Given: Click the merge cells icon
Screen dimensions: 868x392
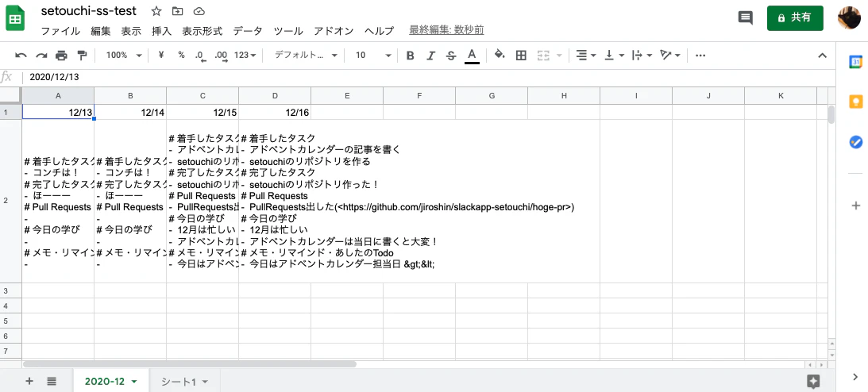Looking at the screenshot, I should (543, 56).
